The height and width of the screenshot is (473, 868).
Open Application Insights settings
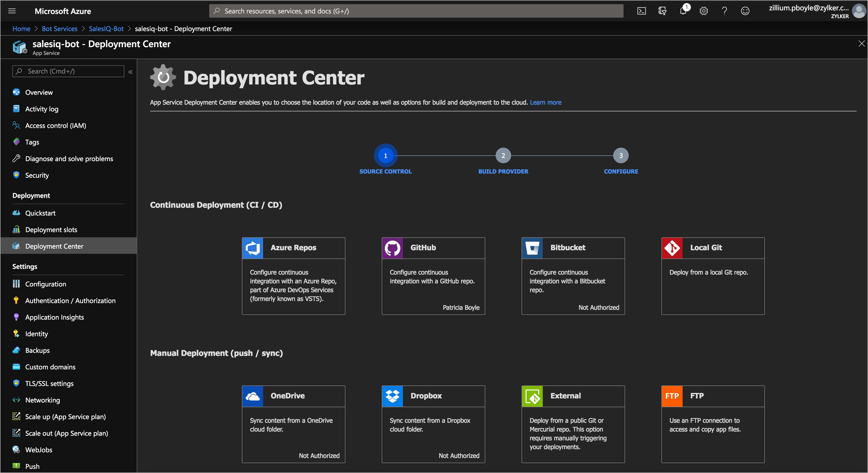pyautogui.click(x=55, y=317)
